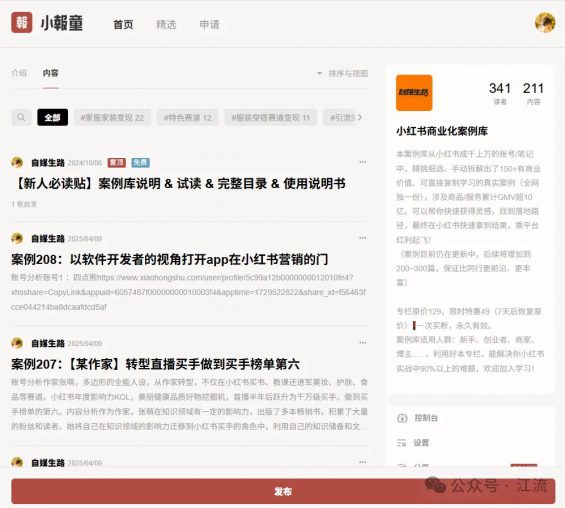Image resolution: width=565 pixels, height=508 pixels.
Task: Open the 精选 navigation item
Action: [x=166, y=24]
